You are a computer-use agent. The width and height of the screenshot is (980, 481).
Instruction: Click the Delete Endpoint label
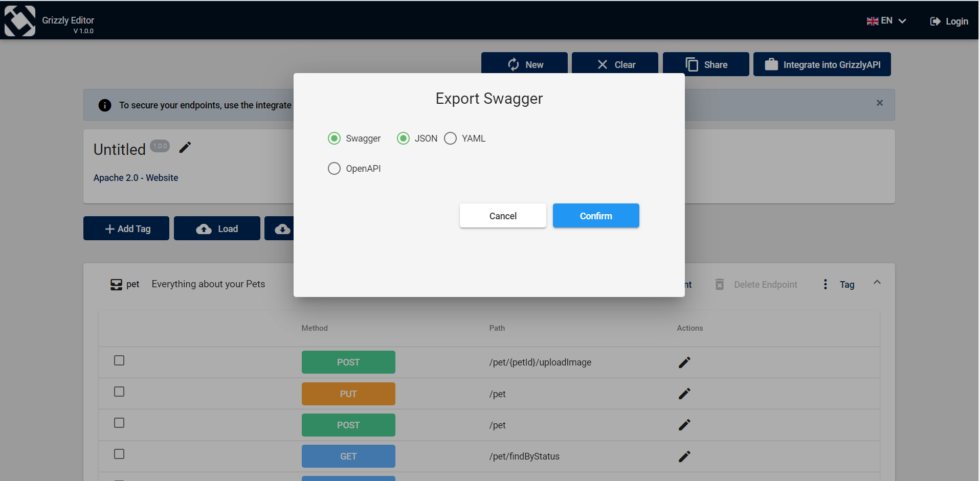(766, 285)
